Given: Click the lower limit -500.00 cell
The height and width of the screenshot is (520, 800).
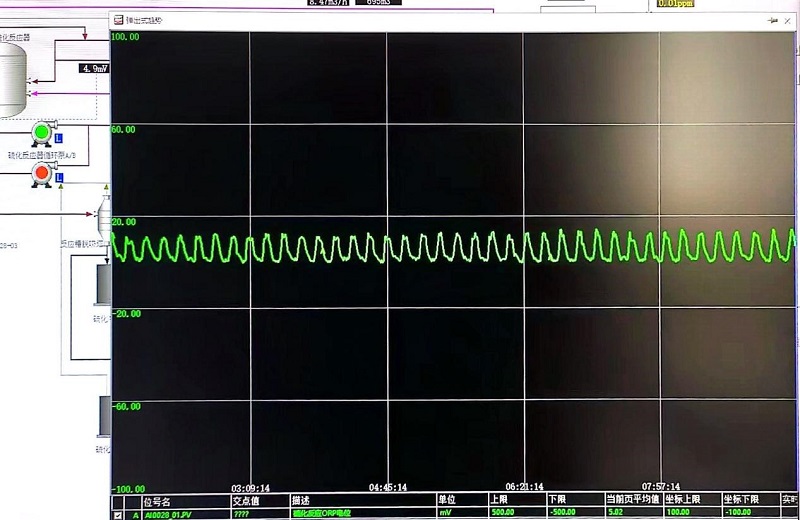Looking at the screenshot, I should coord(565,513).
